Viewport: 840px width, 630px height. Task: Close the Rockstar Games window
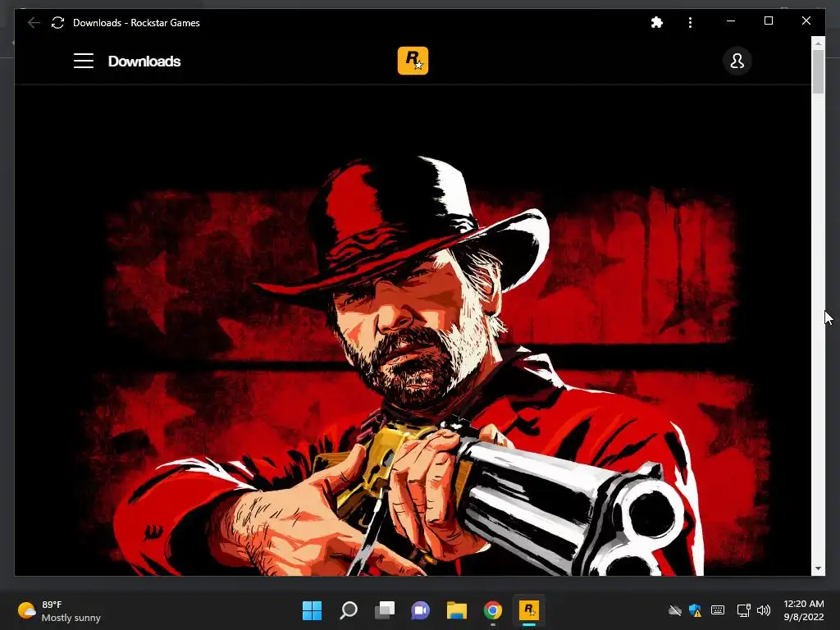806,21
